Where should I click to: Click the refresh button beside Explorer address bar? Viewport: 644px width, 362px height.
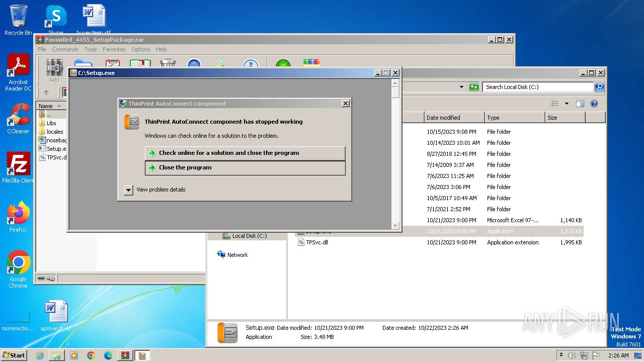click(x=474, y=87)
